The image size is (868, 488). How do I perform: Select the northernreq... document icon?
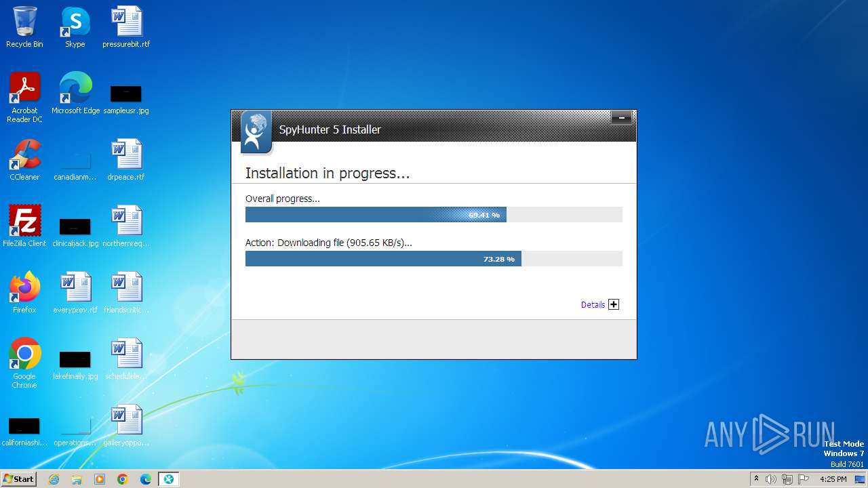pyautogui.click(x=126, y=226)
